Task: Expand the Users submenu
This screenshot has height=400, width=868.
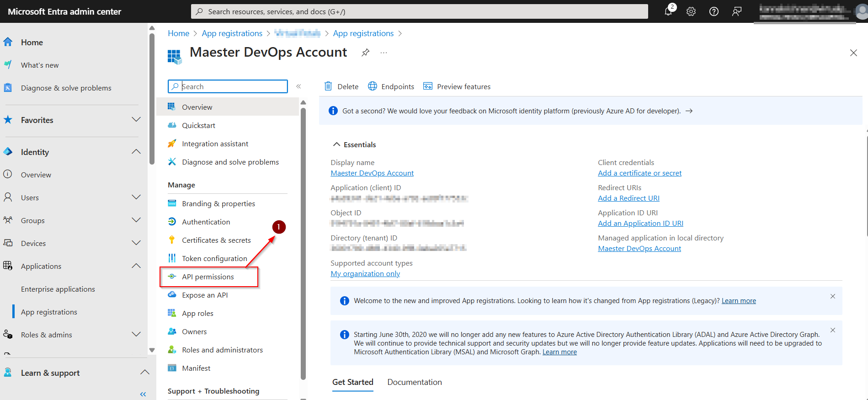Action: [136, 197]
